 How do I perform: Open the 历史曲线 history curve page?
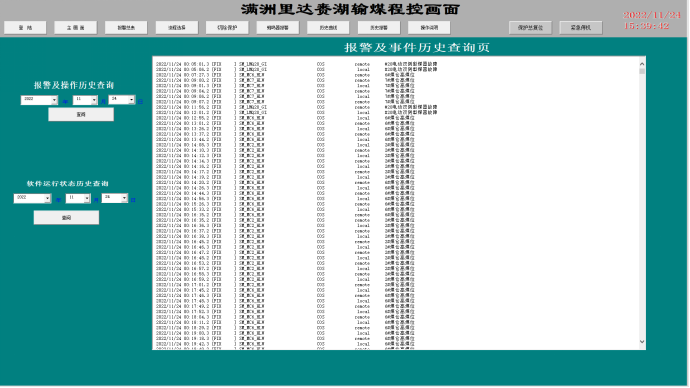[x=328, y=27]
